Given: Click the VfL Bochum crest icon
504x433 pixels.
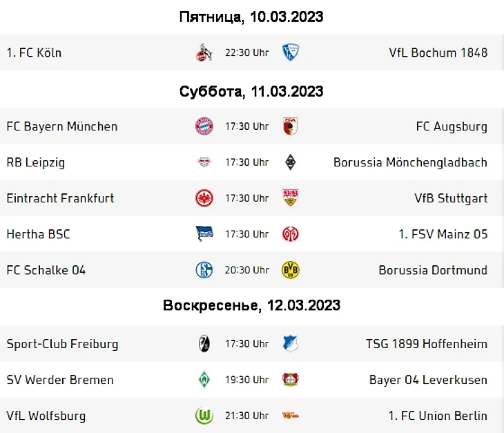Looking at the screenshot, I should coord(291,52).
